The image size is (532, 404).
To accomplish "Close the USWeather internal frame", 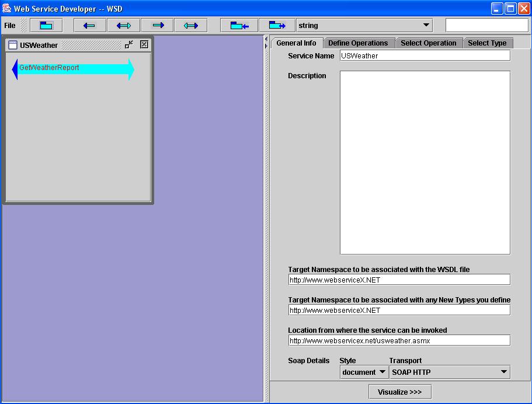I will tap(144, 44).
